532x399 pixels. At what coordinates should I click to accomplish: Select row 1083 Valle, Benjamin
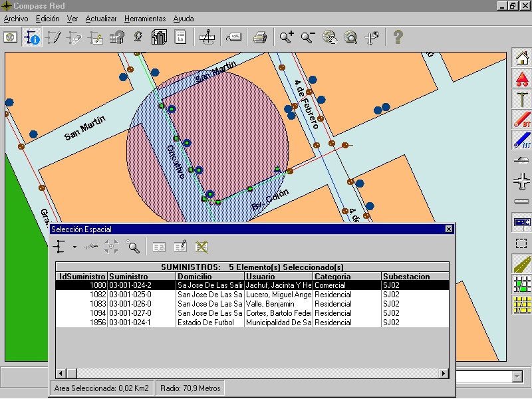coord(252,304)
